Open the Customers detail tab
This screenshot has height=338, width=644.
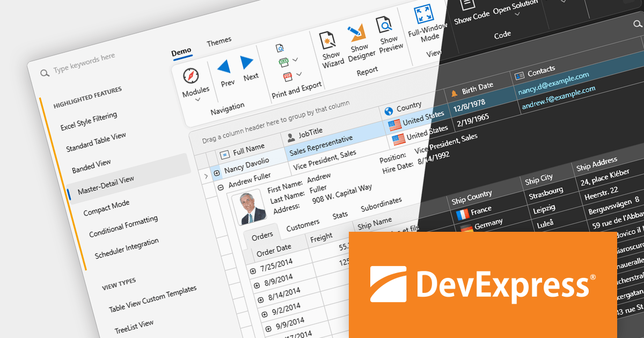pos(303,225)
